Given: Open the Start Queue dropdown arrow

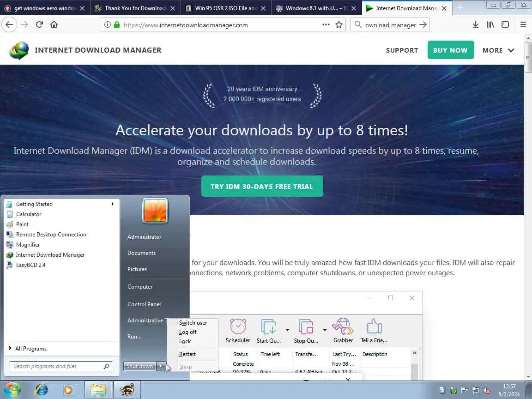Looking at the screenshot, I should [287, 330].
